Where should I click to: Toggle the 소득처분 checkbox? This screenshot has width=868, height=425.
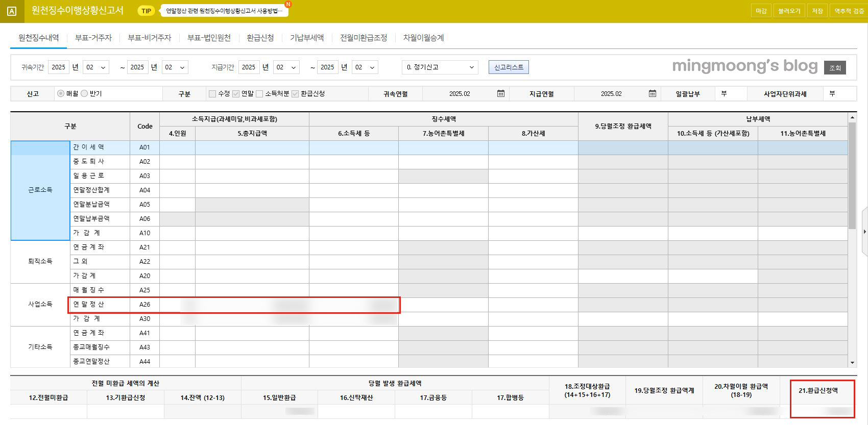click(x=259, y=94)
